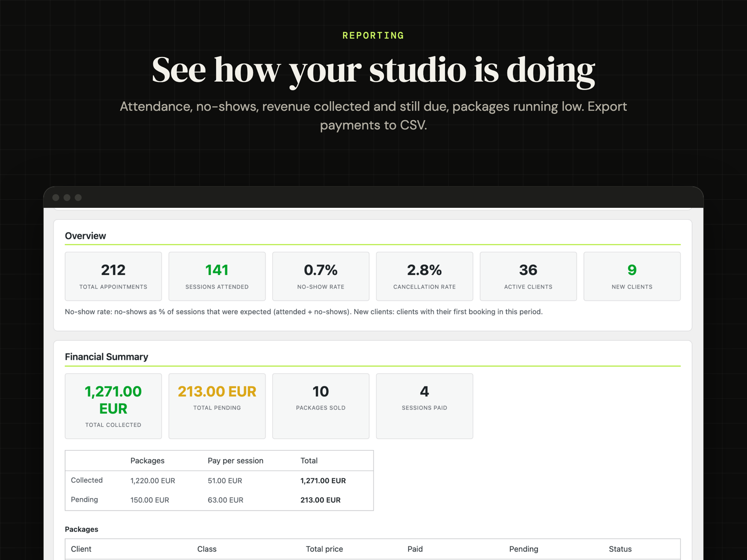Click the Total Pending 213.00 EUR card
Viewport: 747px width, 560px height.
point(217,406)
